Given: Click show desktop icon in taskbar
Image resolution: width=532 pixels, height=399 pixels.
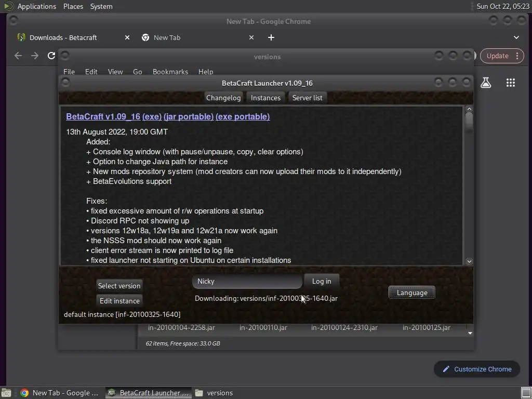Looking at the screenshot, I should click(x=6, y=393).
